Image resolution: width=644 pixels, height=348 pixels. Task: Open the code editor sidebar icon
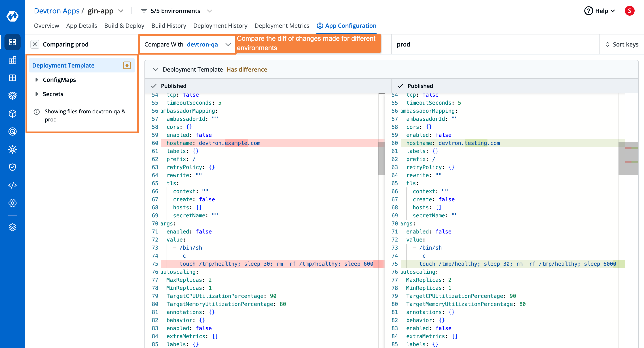click(x=12, y=185)
